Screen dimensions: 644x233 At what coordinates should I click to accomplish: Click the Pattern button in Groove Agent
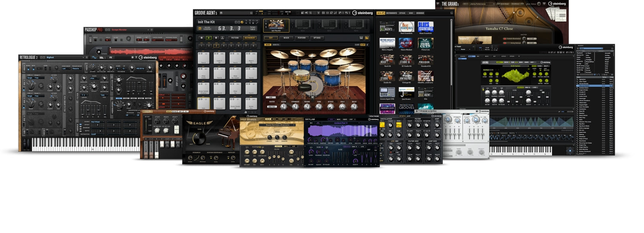coord(235,38)
